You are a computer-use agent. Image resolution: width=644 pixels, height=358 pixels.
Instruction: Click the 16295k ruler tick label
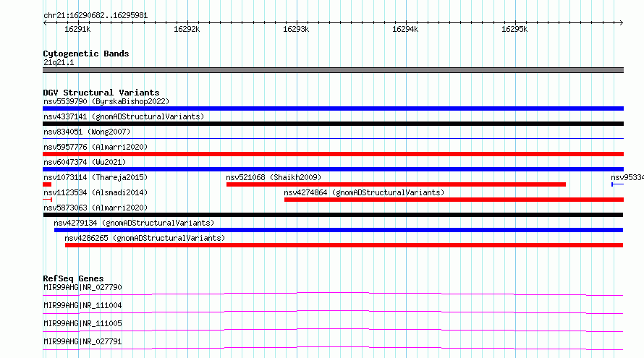pyautogui.click(x=514, y=29)
